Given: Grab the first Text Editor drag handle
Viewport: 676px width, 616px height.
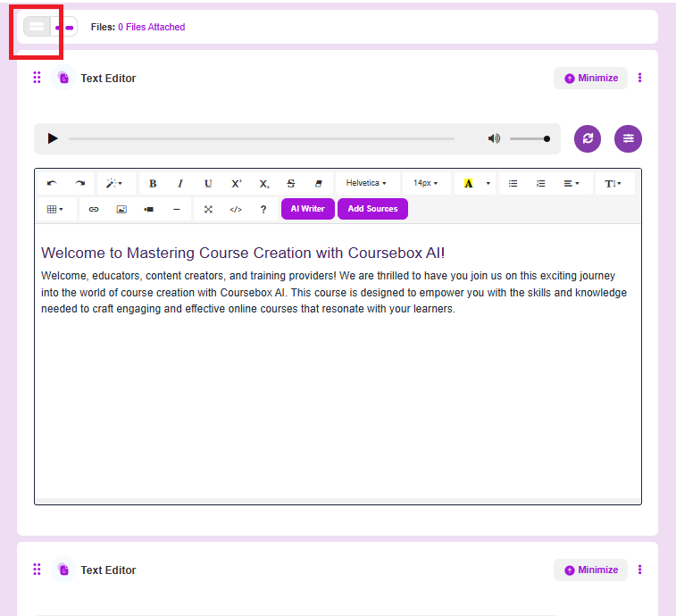Looking at the screenshot, I should click(38, 78).
